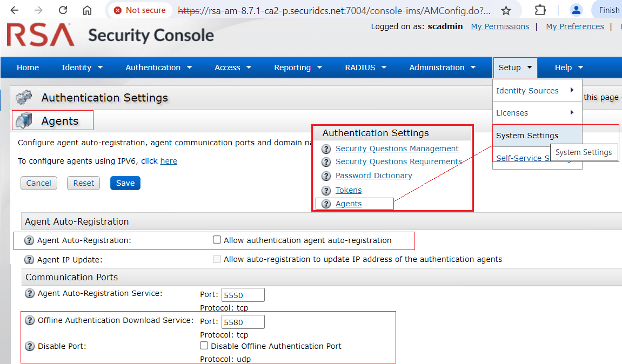Image resolution: width=622 pixels, height=364 pixels.
Task: Click the browser home icon
Action: [x=86, y=9]
